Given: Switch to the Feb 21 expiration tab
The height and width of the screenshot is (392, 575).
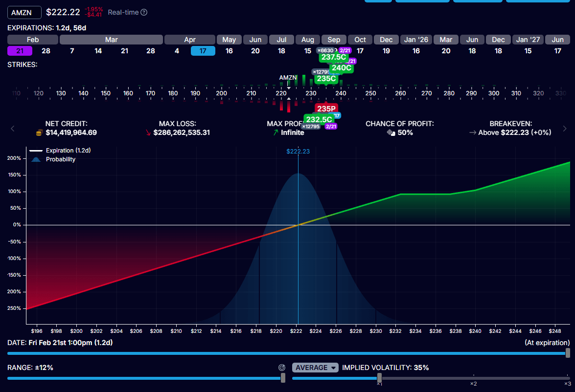Looking at the screenshot, I should 20,50.
